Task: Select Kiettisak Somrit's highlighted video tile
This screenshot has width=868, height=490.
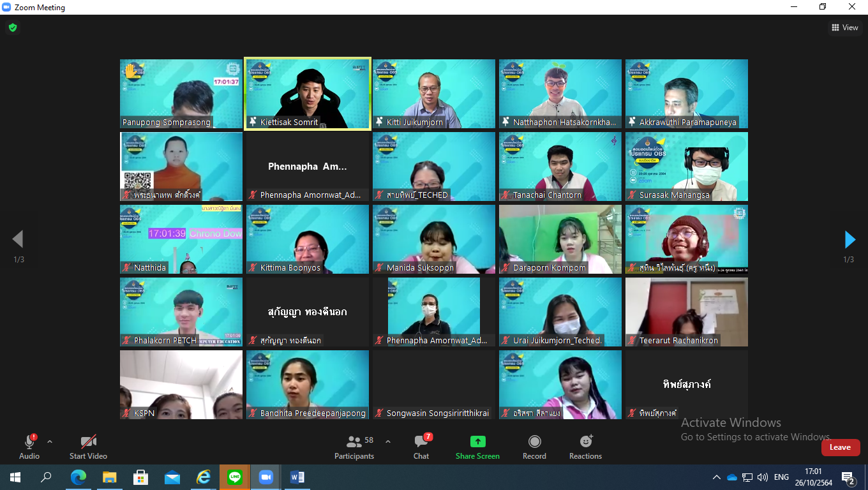Action: (308, 94)
